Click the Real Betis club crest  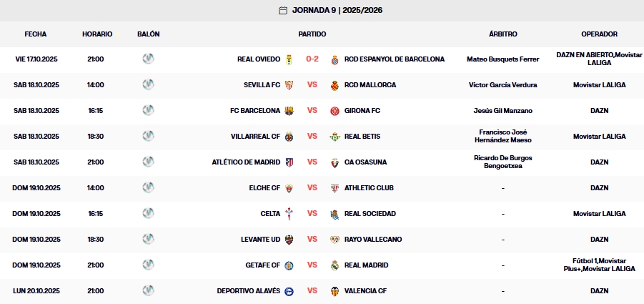click(335, 137)
